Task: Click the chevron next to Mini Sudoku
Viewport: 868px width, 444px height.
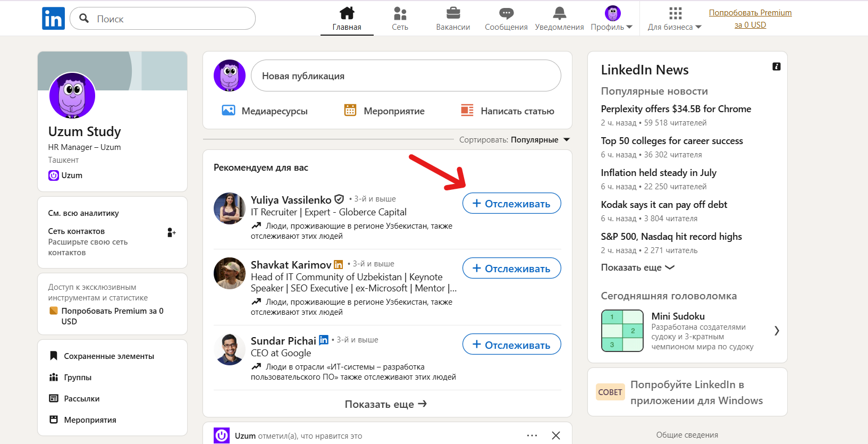Action: point(777,331)
